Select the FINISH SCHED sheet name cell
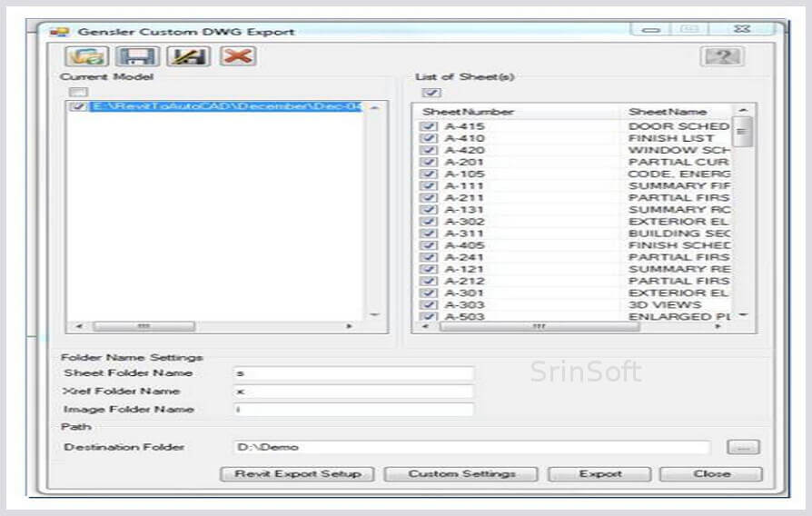Screen dimensions: 812x516 point(678,245)
